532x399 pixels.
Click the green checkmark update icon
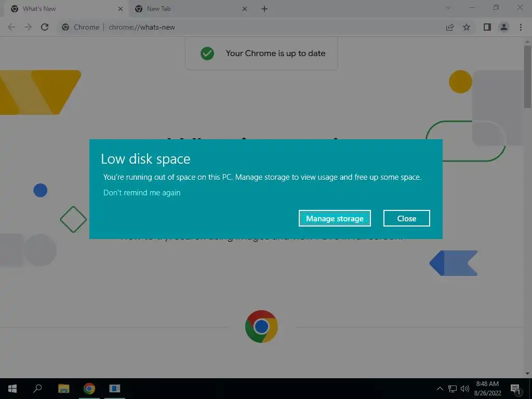(207, 54)
